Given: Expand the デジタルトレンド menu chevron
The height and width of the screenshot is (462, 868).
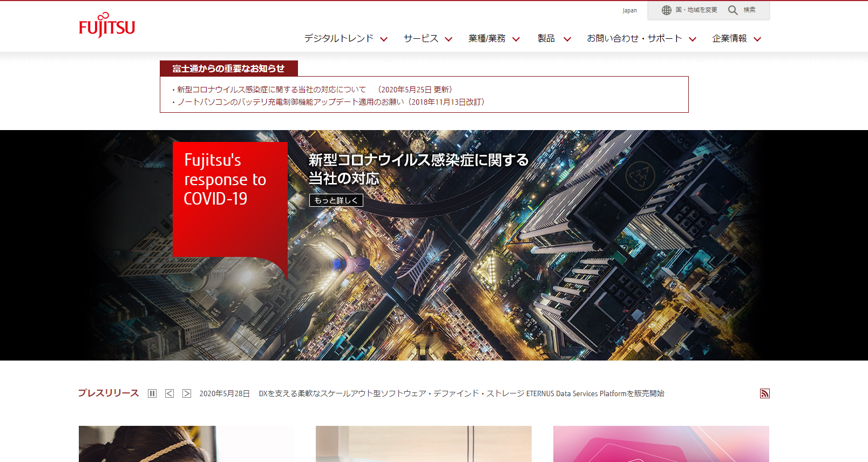Looking at the screenshot, I should click(x=384, y=39).
